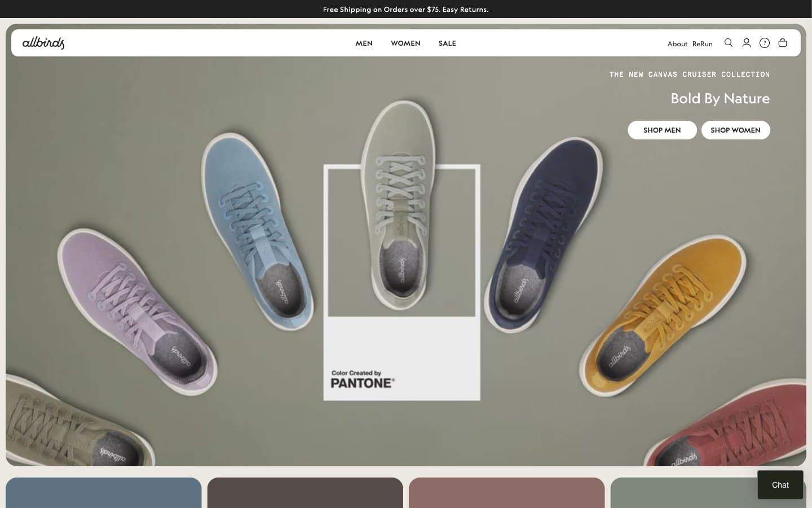The image size is (812, 508).
Task: Visit the ReRun link
Action: [703, 44]
